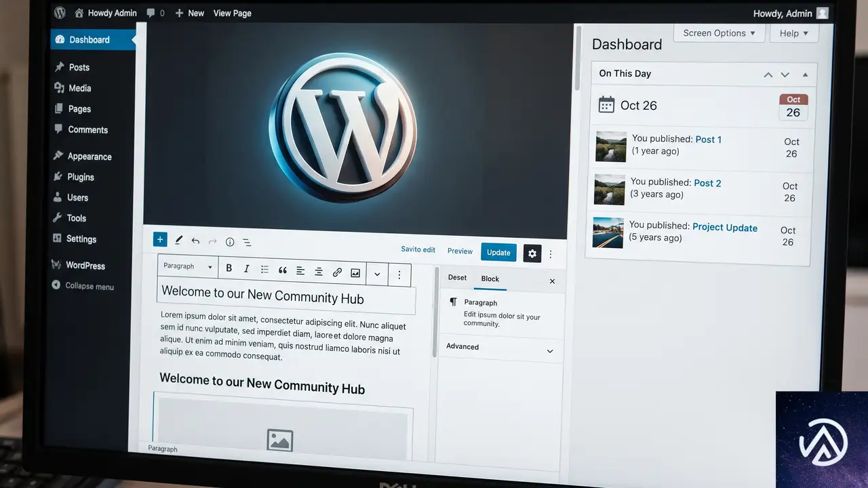The height and width of the screenshot is (488, 868).
Task: Select the pencil Tools icon in editor toolbar
Action: [179, 240]
